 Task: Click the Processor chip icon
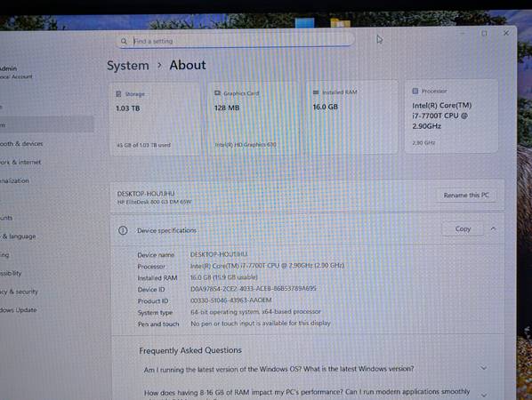tap(415, 91)
